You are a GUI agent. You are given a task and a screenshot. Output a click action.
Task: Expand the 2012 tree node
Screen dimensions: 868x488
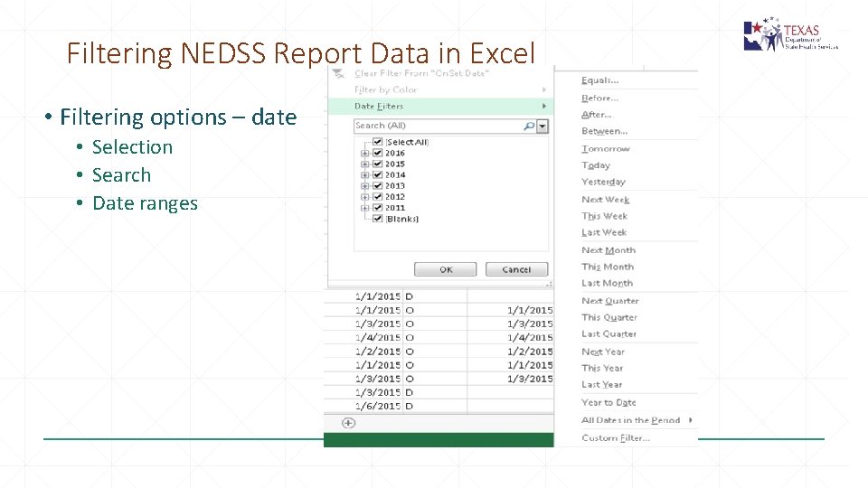(364, 197)
